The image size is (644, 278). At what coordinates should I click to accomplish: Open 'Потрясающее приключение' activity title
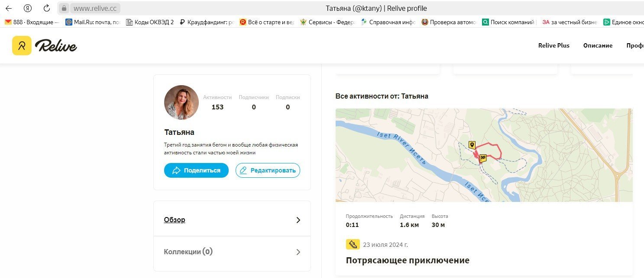click(408, 260)
